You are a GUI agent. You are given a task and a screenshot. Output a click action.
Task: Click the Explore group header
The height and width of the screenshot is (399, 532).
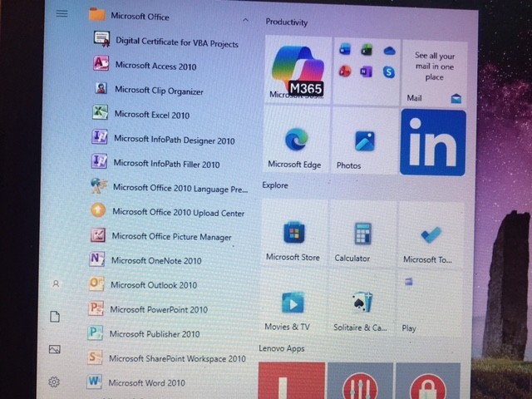tap(275, 185)
